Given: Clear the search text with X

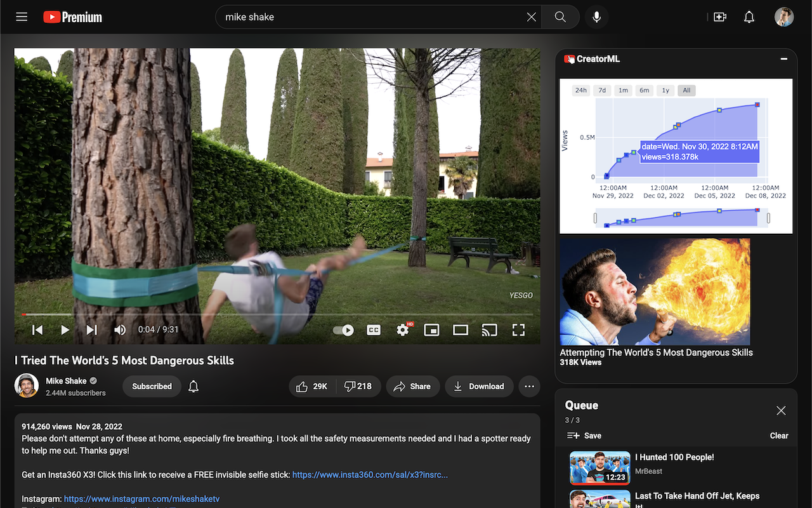Looking at the screenshot, I should point(532,17).
